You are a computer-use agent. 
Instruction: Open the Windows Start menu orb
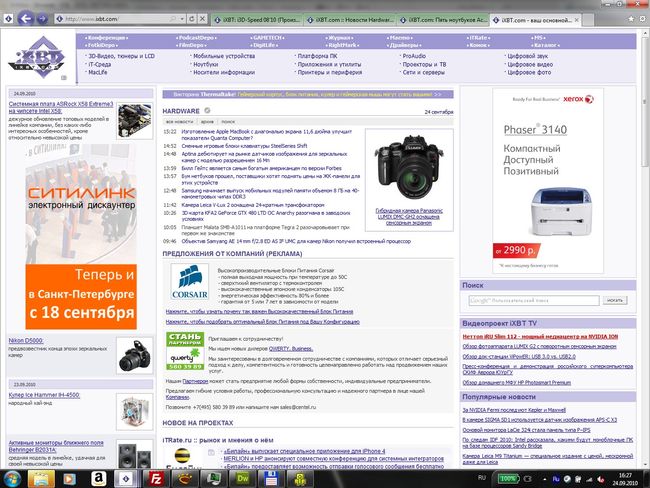pyautogui.click(x=11, y=479)
